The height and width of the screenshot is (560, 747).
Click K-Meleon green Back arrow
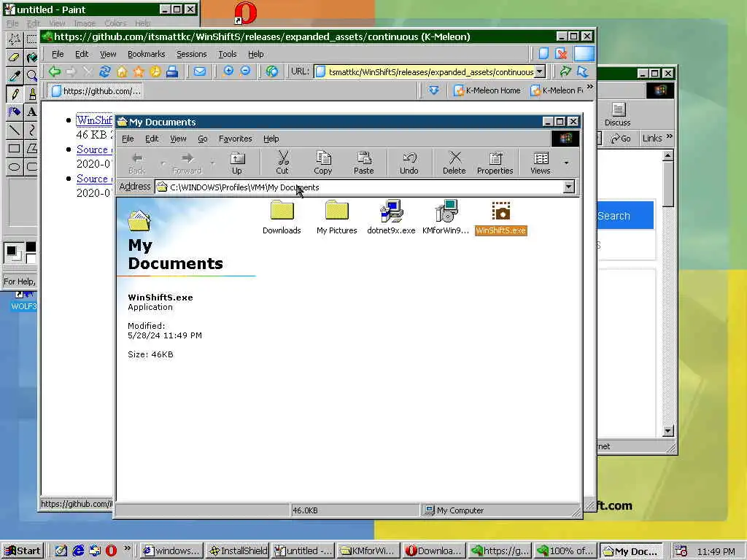click(x=54, y=72)
